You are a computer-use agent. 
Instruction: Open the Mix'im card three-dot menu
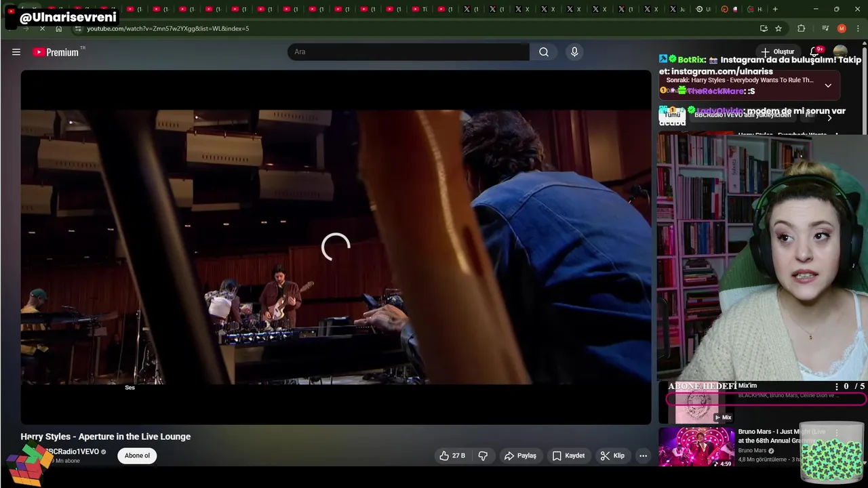837,386
